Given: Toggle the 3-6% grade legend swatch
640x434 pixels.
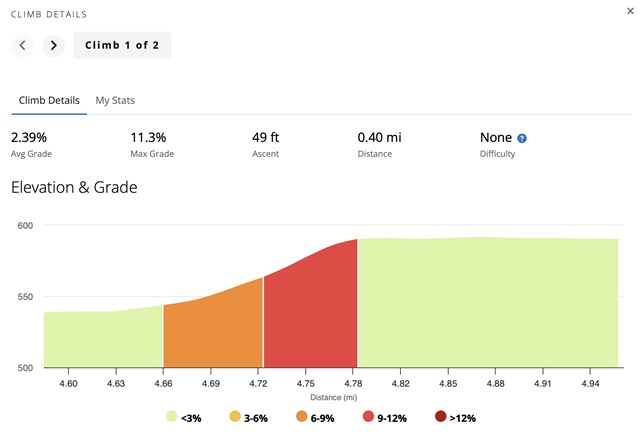Looking at the screenshot, I should [236, 418].
